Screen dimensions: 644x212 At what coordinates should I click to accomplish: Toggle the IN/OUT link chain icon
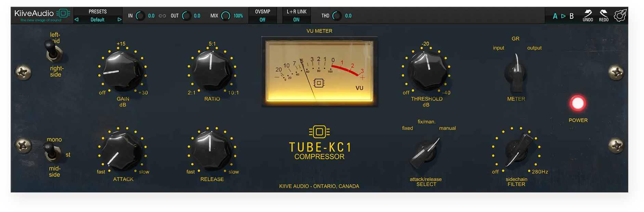pyautogui.click(x=162, y=16)
